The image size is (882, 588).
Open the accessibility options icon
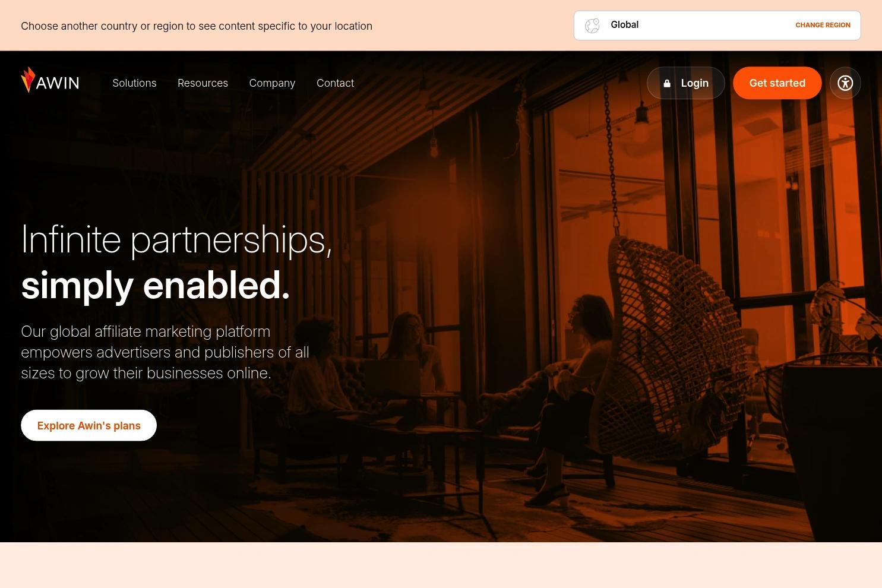click(845, 83)
